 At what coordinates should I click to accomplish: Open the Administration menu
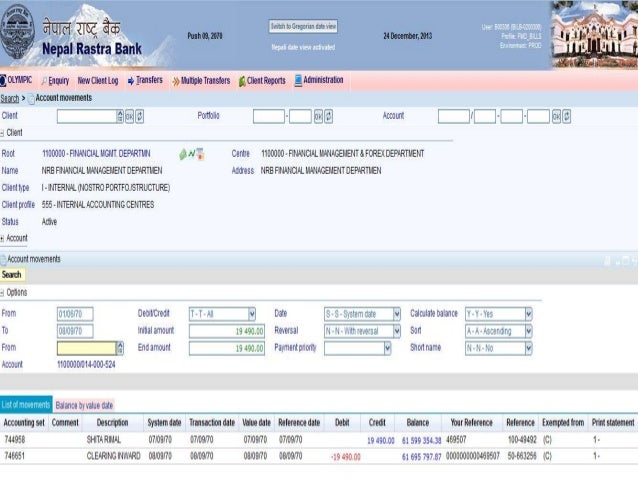click(323, 80)
